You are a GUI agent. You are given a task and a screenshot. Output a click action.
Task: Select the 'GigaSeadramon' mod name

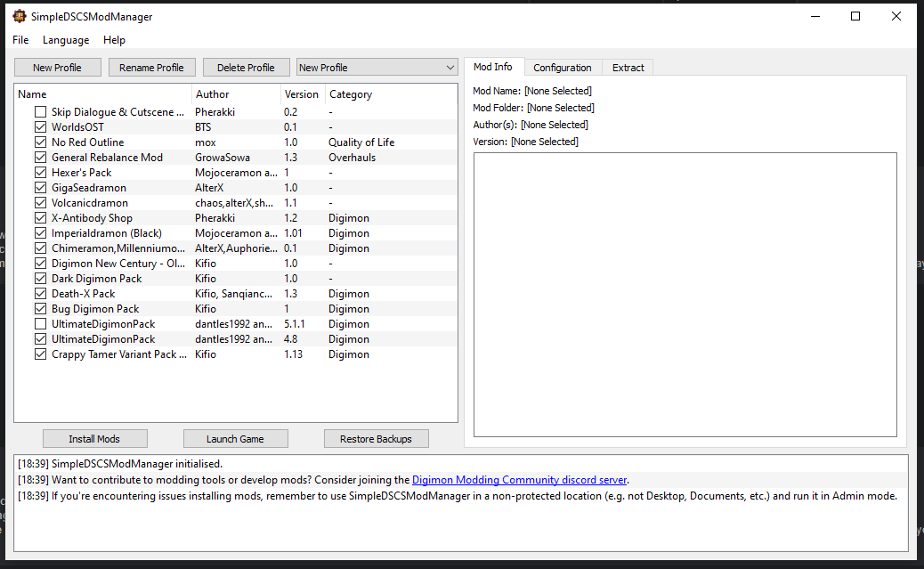pyautogui.click(x=88, y=188)
